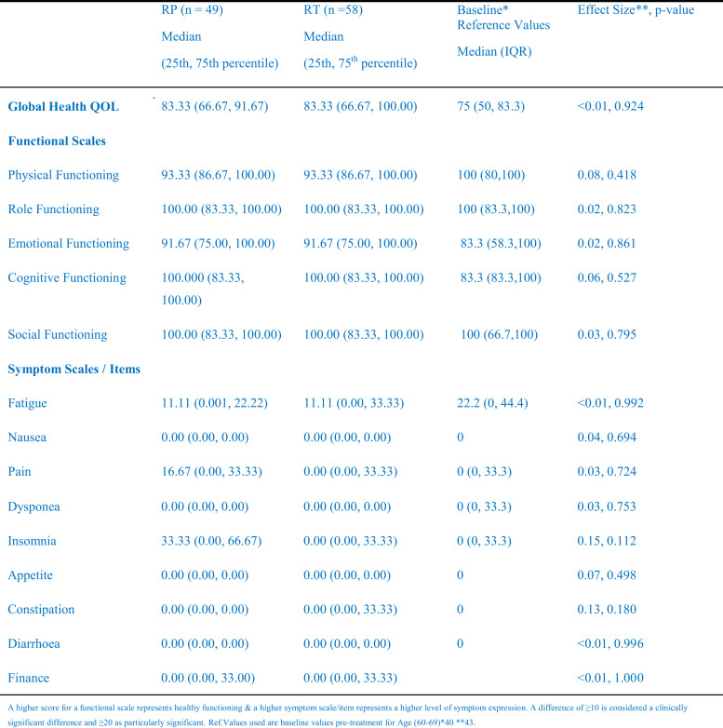Click the Dysponea row label
Screen dimensions: 723x728
[x=33, y=506]
